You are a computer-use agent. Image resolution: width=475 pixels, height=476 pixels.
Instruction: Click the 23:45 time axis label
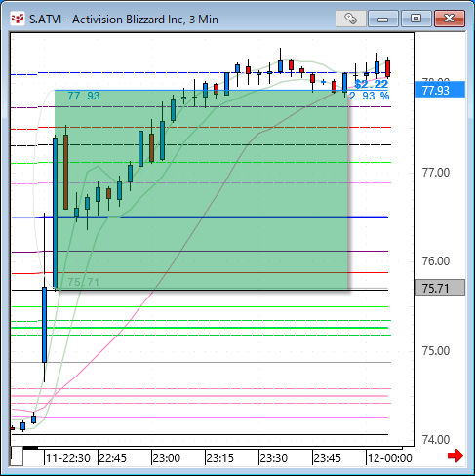tap(328, 458)
